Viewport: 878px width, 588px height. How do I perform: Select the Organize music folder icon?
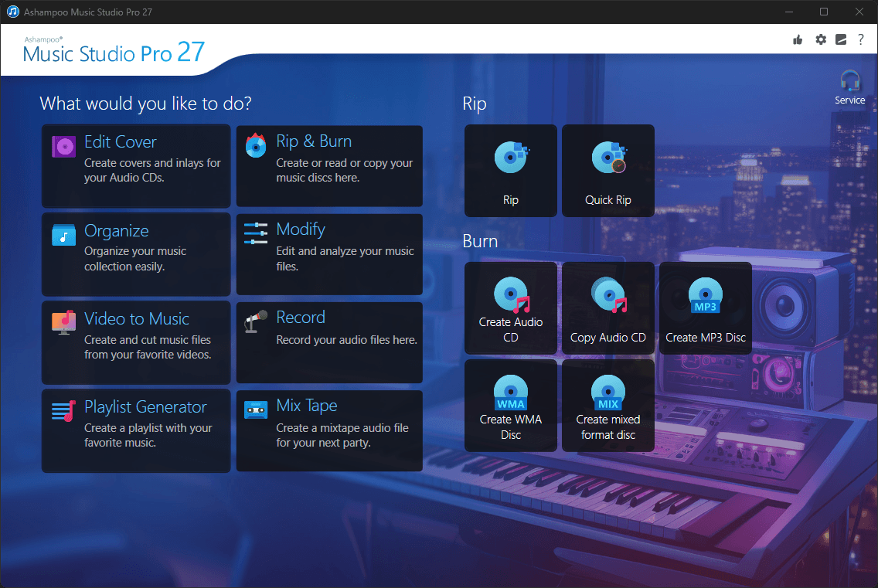(x=64, y=235)
